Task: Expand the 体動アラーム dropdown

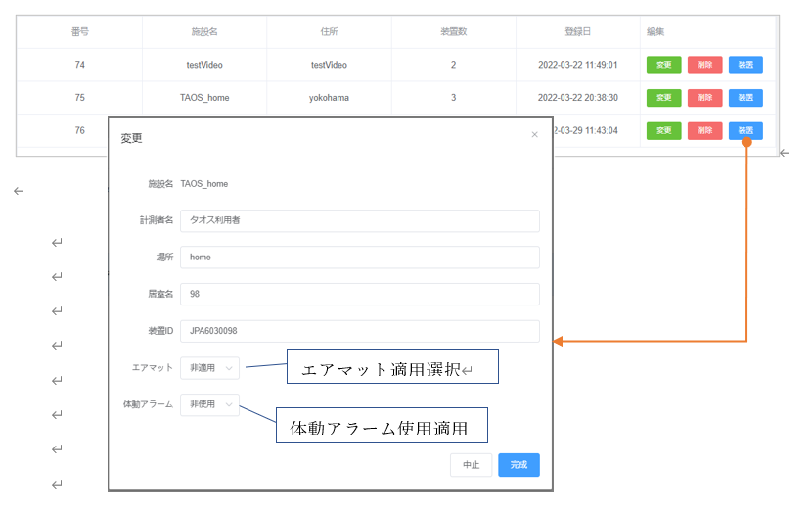Action: [x=209, y=404]
